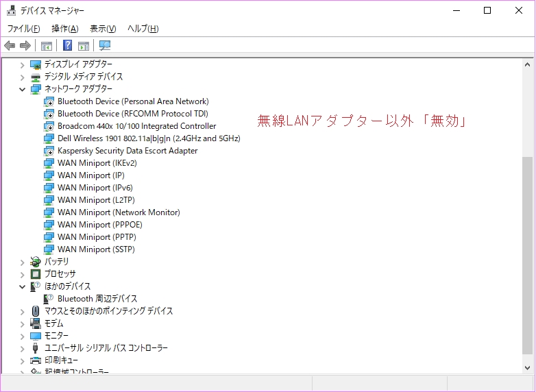Click the Other Devices question-mark icon
The height and width of the screenshot is (392, 536).
36,286
